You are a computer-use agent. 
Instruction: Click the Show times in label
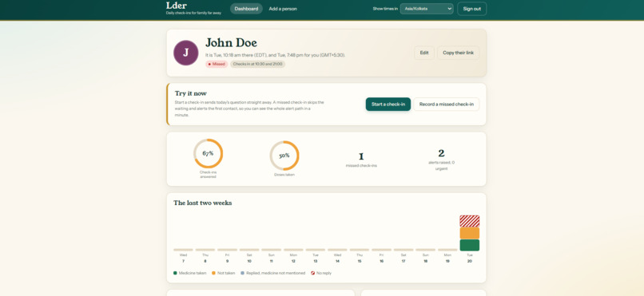[x=385, y=9]
